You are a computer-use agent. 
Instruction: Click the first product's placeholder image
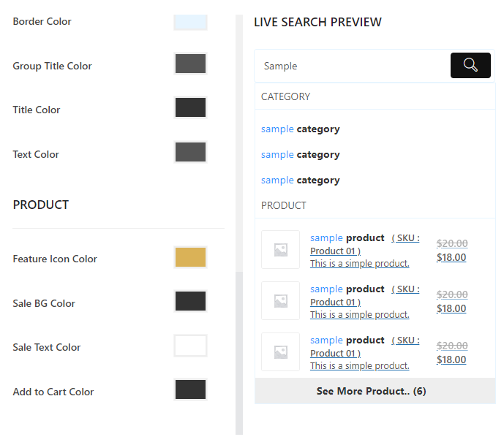280,250
